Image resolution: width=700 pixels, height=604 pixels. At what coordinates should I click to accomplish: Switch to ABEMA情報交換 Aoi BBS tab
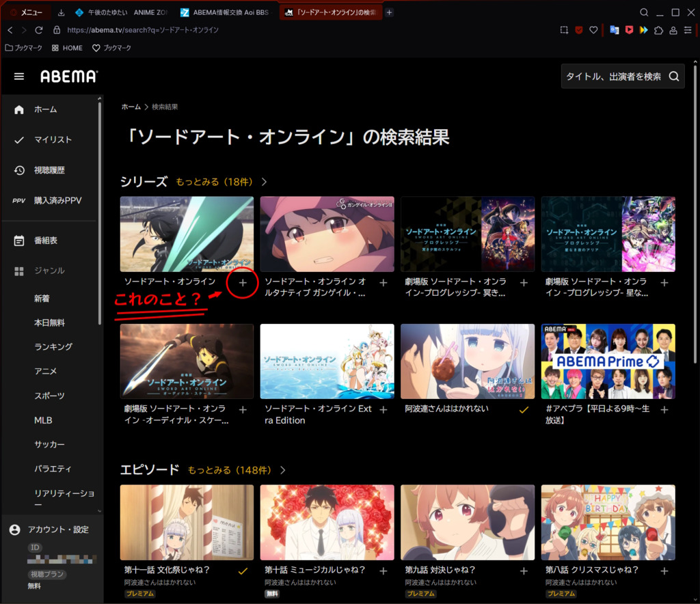click(x=226, y=12)
